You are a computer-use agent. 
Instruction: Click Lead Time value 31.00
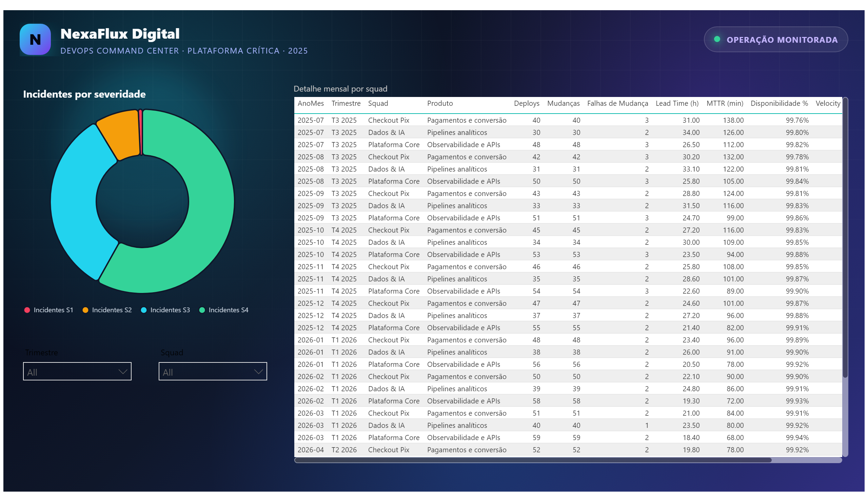691,120
